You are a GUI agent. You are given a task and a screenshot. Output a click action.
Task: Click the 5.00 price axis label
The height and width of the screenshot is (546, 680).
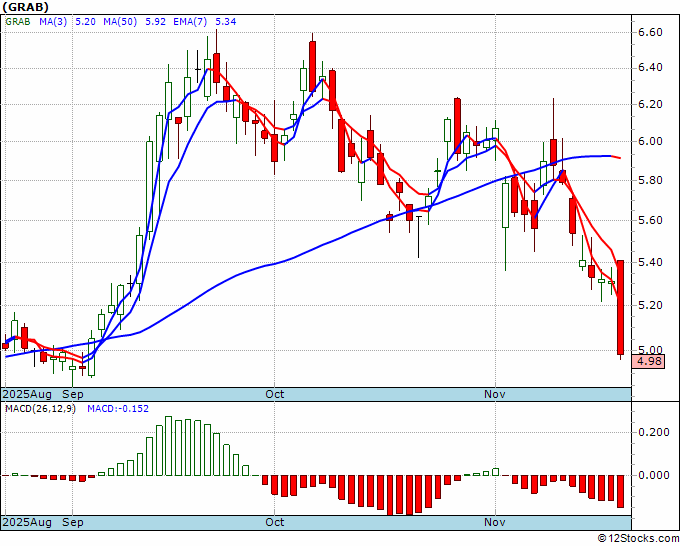point(650,350)
